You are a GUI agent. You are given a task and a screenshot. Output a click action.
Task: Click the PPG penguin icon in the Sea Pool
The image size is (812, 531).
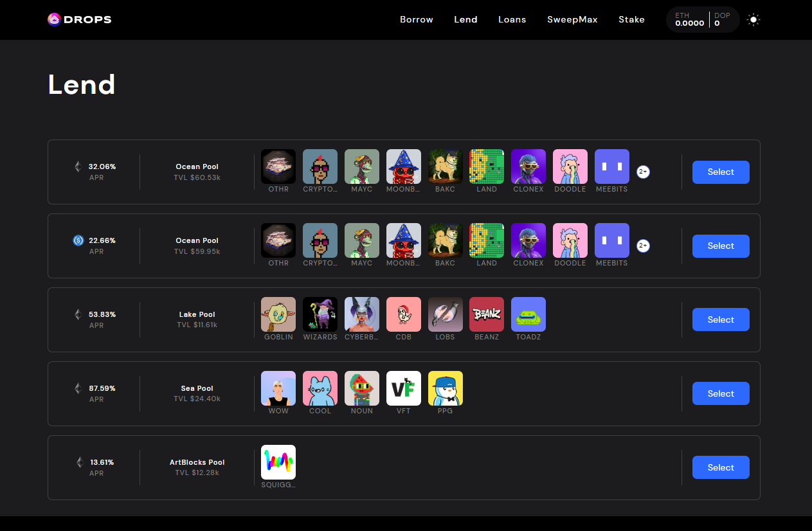click(x=445, y=388)
